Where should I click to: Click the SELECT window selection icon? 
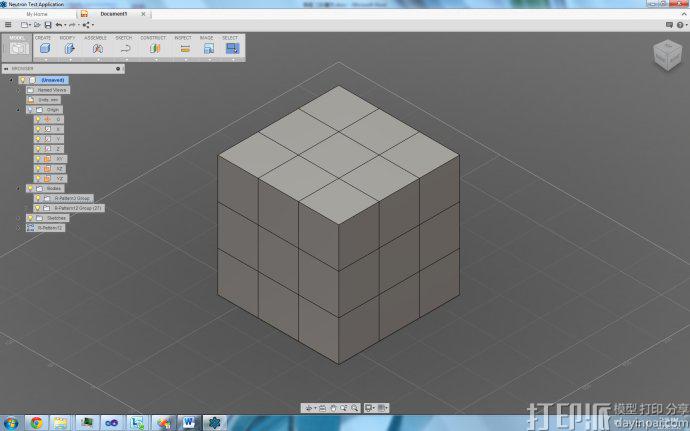(232, 48)
